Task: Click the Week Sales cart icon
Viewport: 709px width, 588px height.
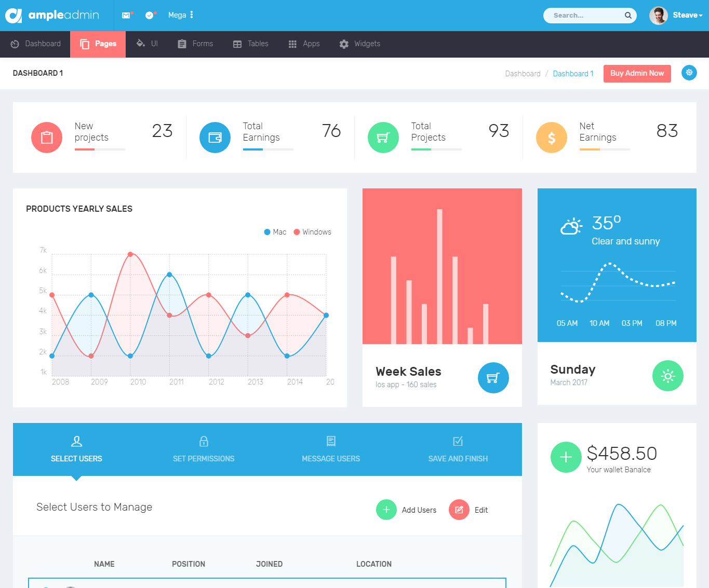Action: [x=493, y=378]
